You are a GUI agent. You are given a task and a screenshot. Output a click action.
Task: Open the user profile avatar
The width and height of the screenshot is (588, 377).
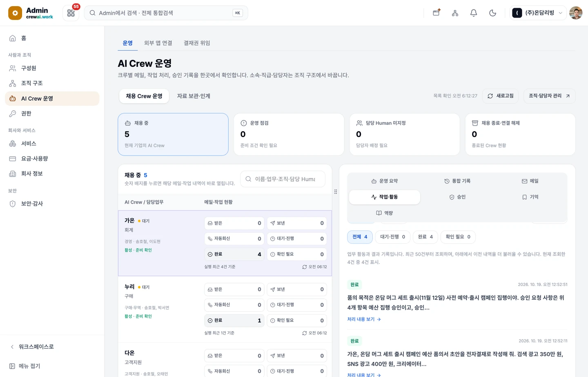576,13
